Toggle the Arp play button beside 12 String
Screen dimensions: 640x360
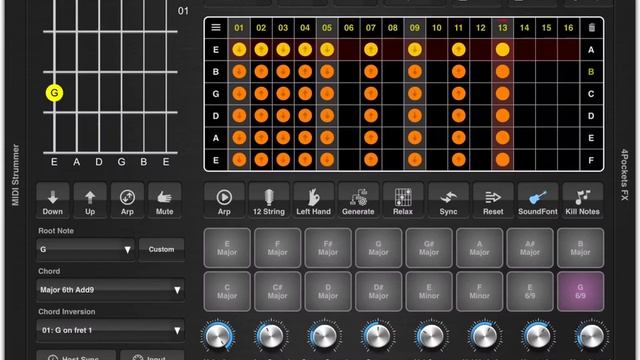(x=224, y=201)
